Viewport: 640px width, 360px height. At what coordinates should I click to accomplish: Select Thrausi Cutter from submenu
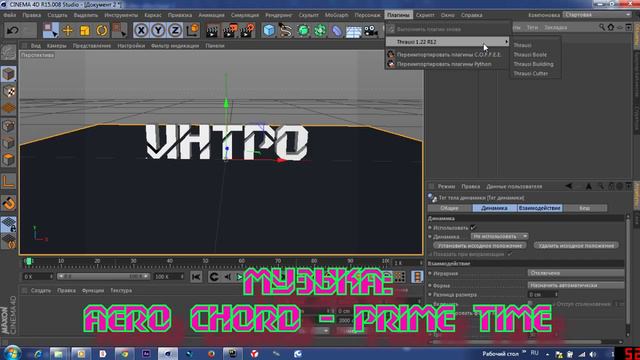tap(530, 73)
